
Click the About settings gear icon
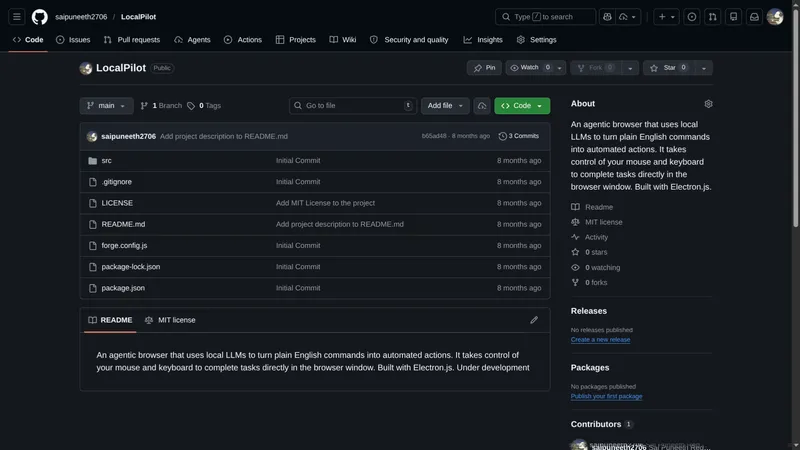(708, 104)
